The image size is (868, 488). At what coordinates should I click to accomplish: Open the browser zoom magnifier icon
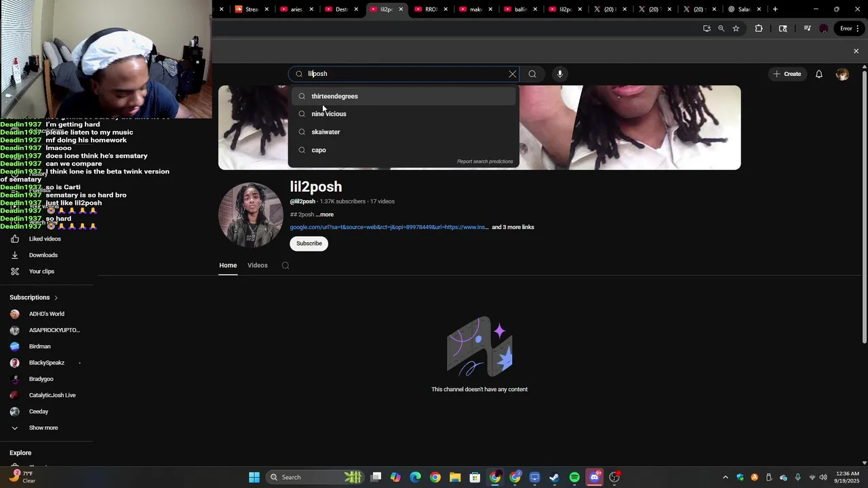tap(721, 28)
